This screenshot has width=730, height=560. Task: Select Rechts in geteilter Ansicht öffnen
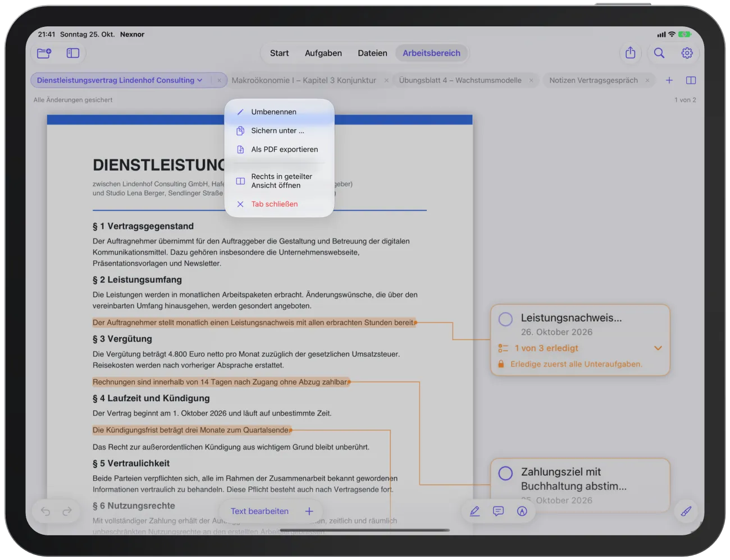[279, 181]
